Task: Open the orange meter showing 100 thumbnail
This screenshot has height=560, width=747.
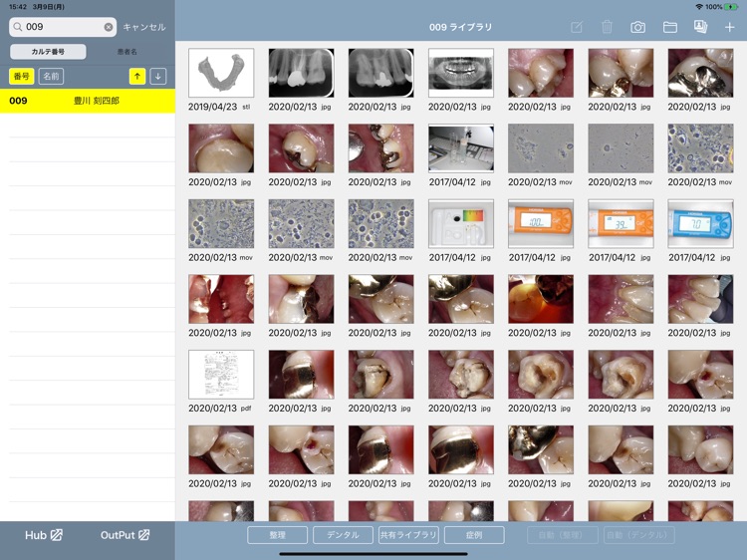Action: coord(541,223)
